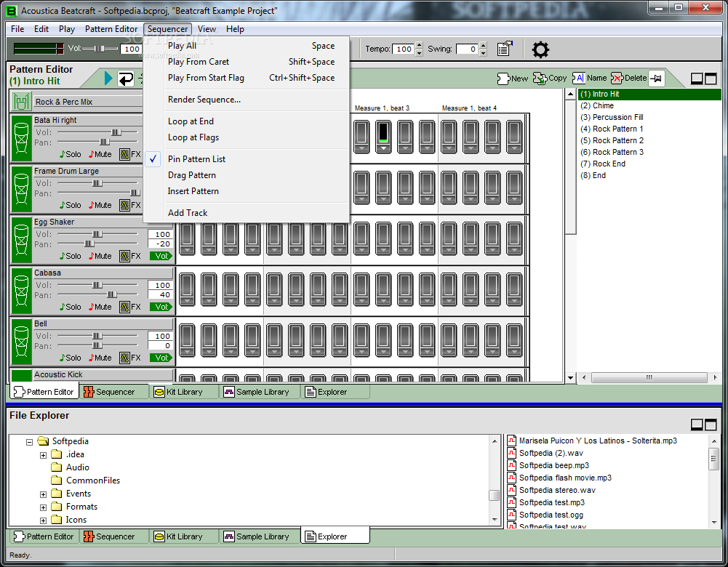Open the Pattern Editor menu

[x=111, y=29]
